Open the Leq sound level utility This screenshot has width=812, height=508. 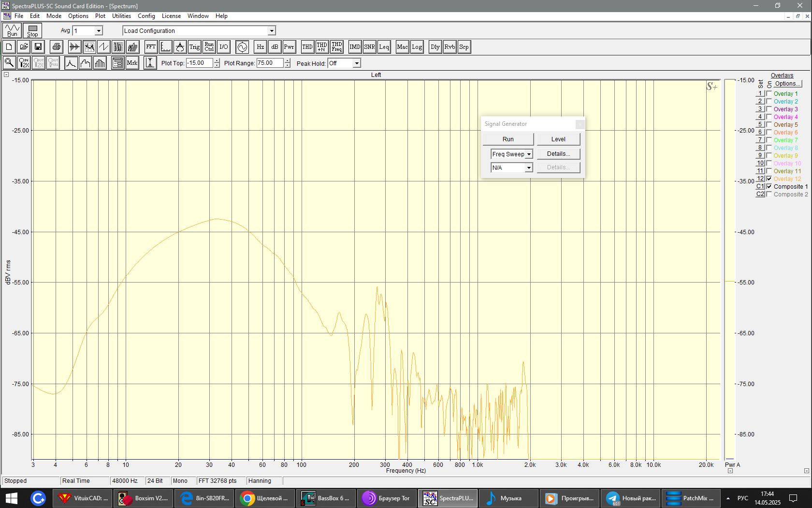384,47
